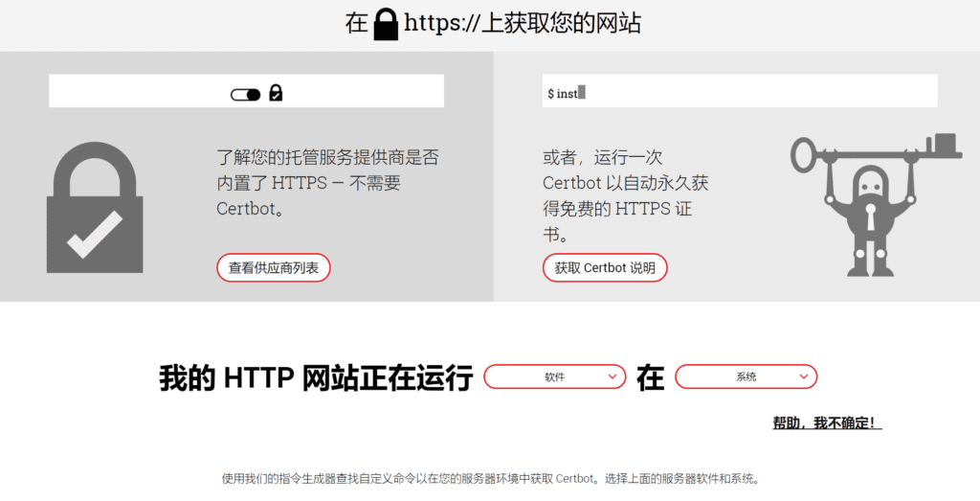Click the page title https://上获取您的网站

pos(523,23)
